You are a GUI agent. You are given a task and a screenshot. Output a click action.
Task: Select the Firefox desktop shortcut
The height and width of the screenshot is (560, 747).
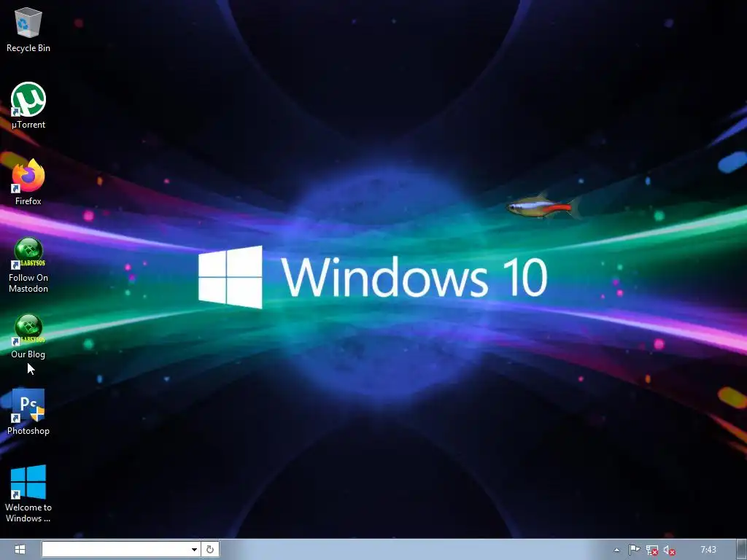point(28,182)
